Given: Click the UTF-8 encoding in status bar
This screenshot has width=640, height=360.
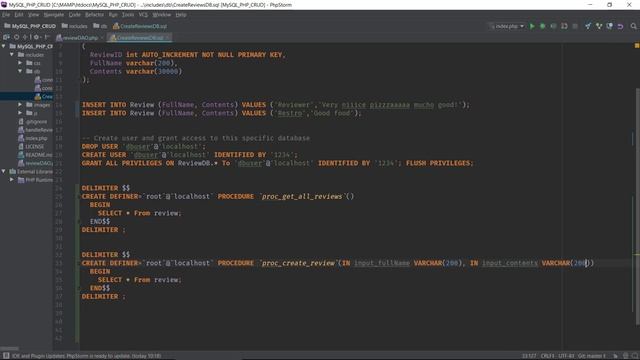Looking at the screenshot, I should pyautogui.click(x=566, y=356).
